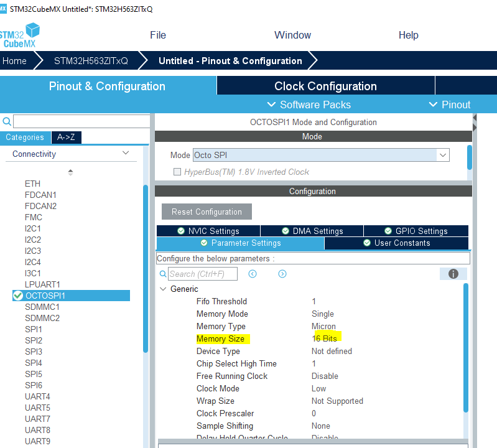Click the peripheral list vertical scrollbar
This screenshot has width=497, height=448.
(146, 269)
